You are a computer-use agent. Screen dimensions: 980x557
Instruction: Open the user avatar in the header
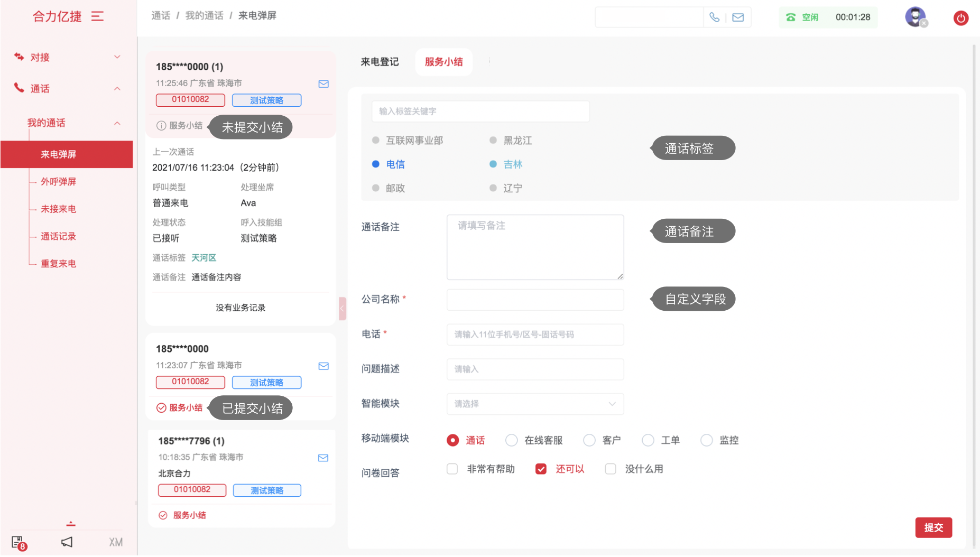click(x=915, y=17)
